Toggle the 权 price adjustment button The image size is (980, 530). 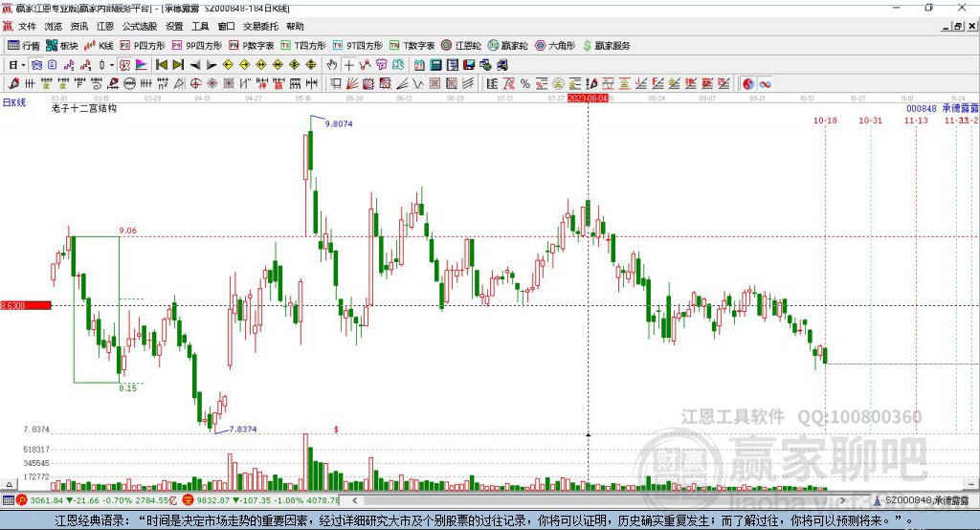[x=125, y=65]
